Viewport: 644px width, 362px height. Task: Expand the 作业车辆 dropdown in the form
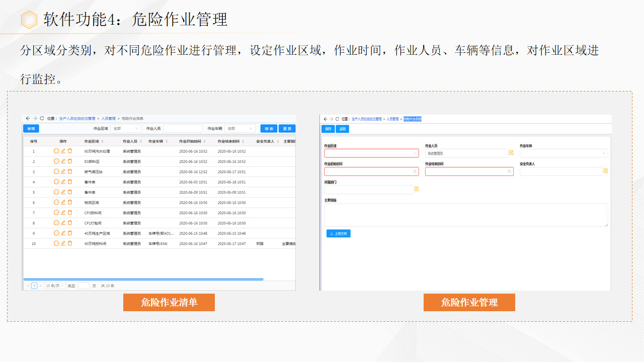pos(563,153)
